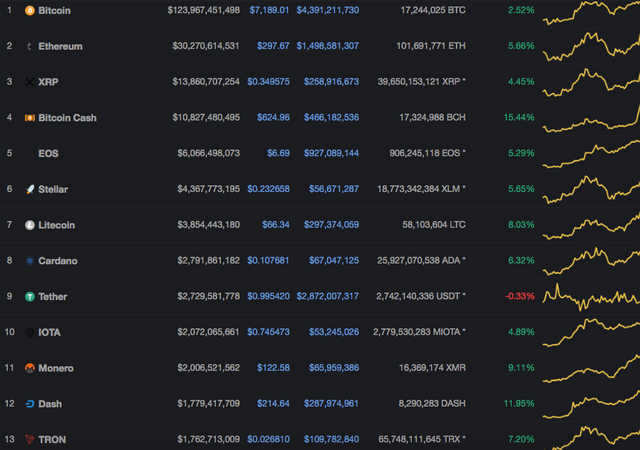
Task: Click the Litecoin silver coin icon
Action: click(30, 225)
